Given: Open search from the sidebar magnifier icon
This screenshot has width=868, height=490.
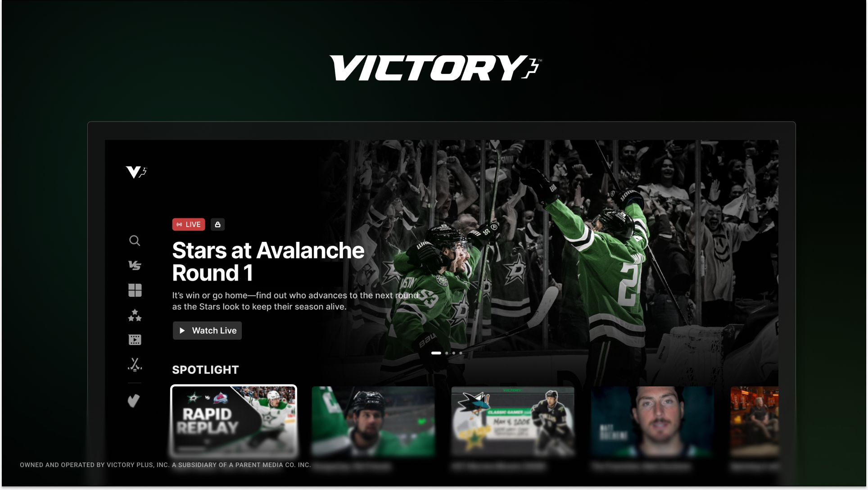Looking at the screenshot, I should tap(135, 240).
